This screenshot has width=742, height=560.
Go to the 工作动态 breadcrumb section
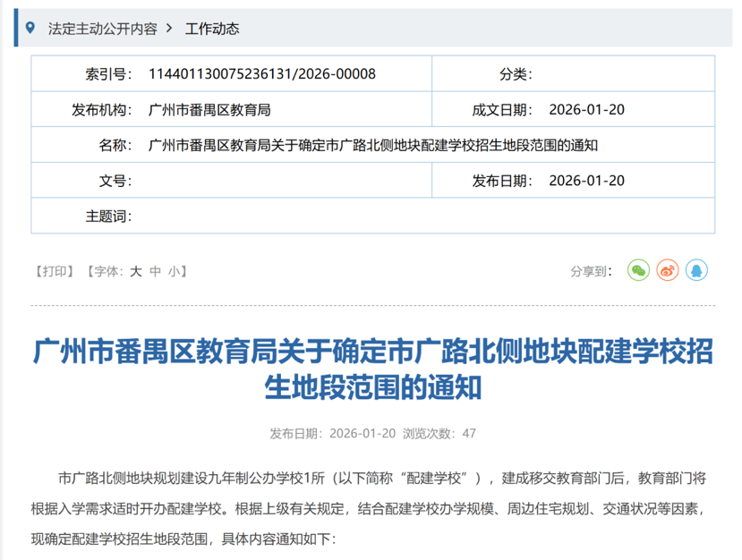(212, 29)
